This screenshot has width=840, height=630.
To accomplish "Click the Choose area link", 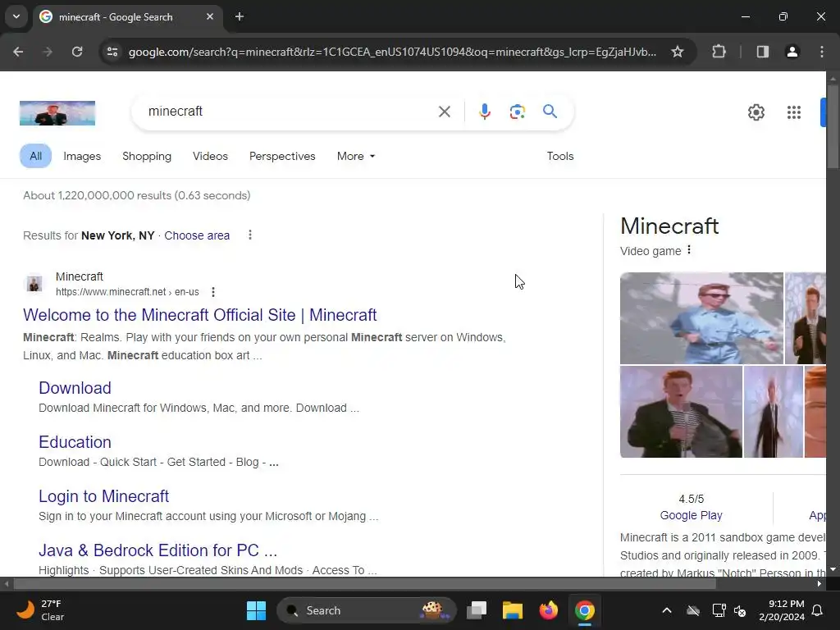I will (197, 235).
